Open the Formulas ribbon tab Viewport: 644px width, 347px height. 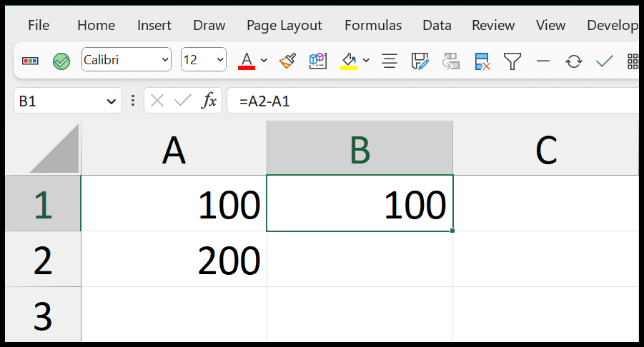click(x=373, y=26)
